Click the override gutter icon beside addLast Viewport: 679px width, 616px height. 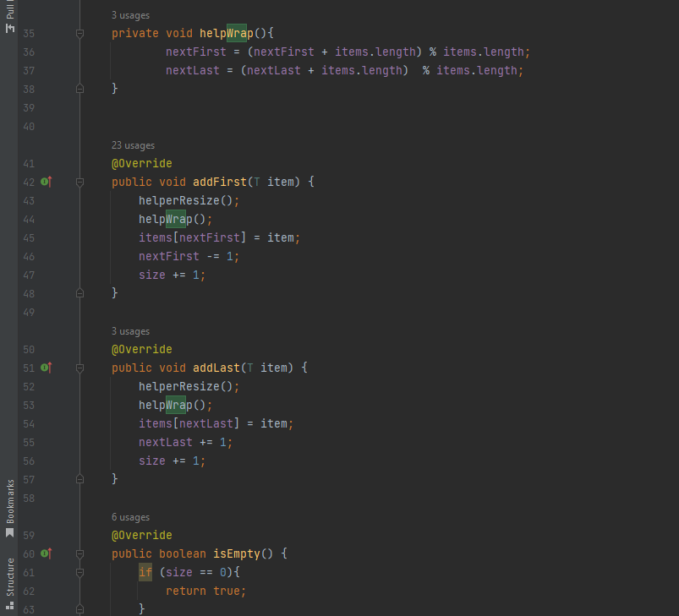coord(47,368)
